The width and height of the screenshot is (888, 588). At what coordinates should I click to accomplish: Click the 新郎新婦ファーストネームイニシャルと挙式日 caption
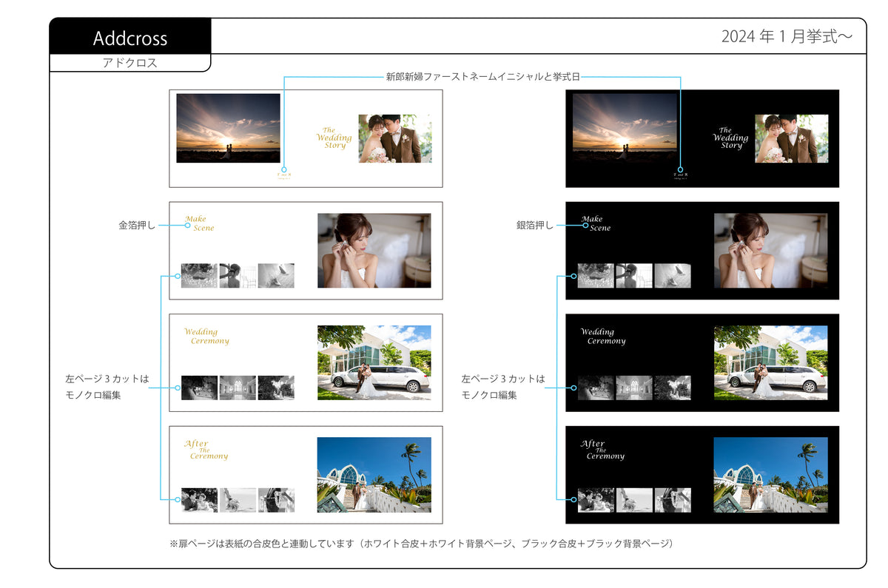pyautogui.click(x=482, y=76)
